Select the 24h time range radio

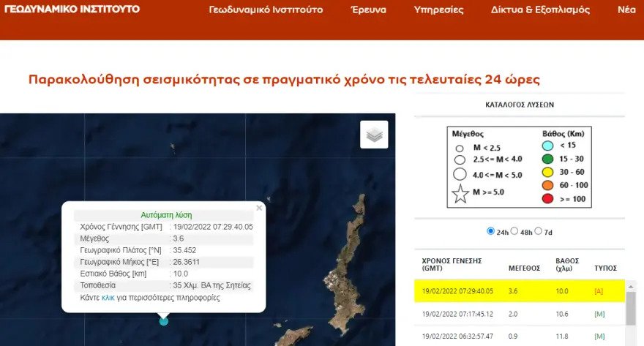click(x=490, y=231)
